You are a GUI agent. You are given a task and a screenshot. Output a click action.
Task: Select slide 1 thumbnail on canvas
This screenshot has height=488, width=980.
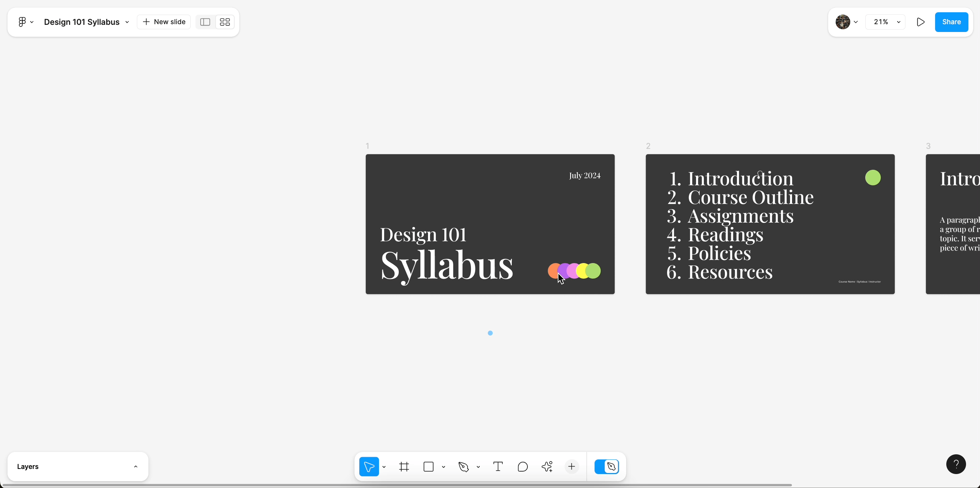click(x=490, y=224)
